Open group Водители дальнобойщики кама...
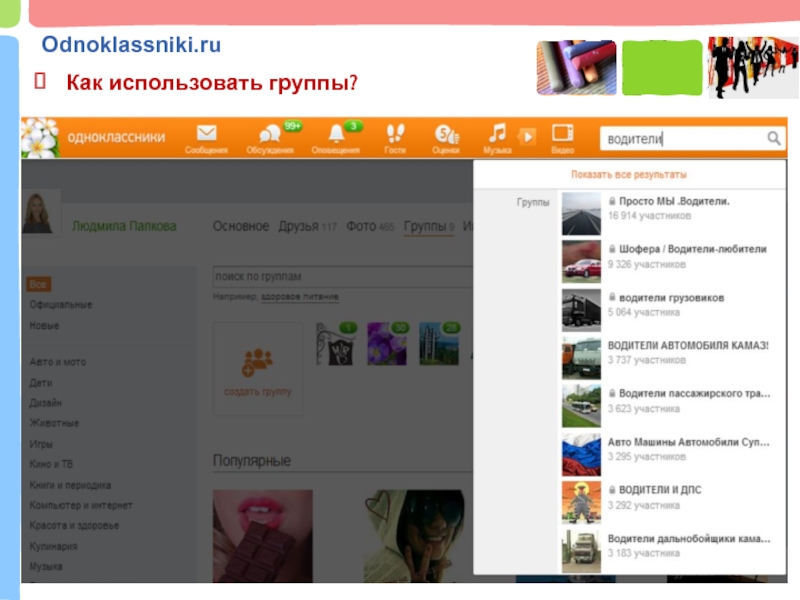The image size is (800, 600). [689, 538]
